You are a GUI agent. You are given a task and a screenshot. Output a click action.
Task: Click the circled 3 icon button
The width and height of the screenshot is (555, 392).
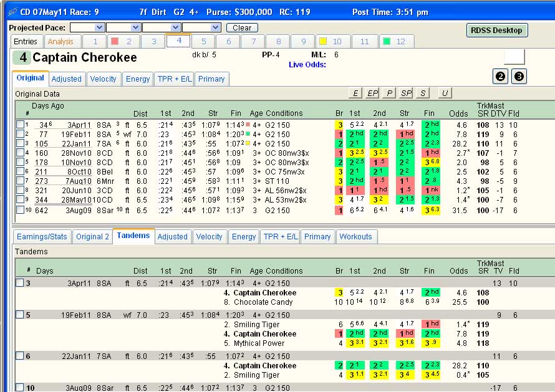pyautogui.click(x=519, y=77)
